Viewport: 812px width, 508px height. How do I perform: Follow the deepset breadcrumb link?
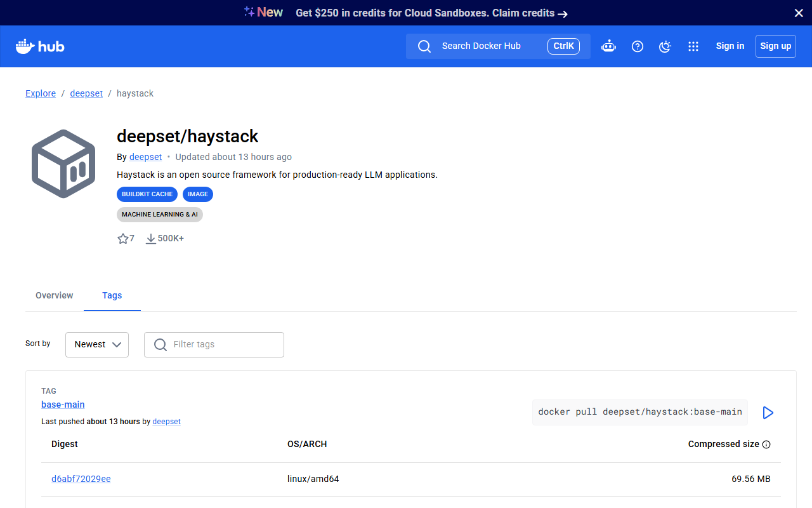[x=86, y=93]
